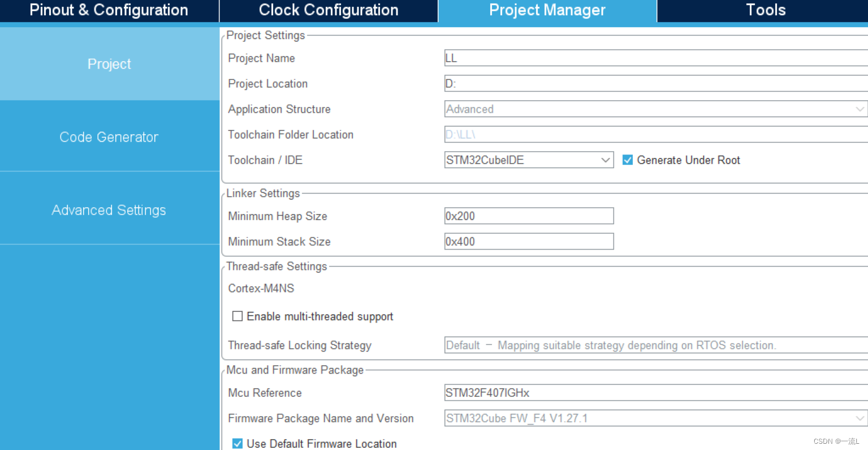This screenshot has width=868, height=450.
Task: Click the Toolchain Folder Location field
Action: 656,134
